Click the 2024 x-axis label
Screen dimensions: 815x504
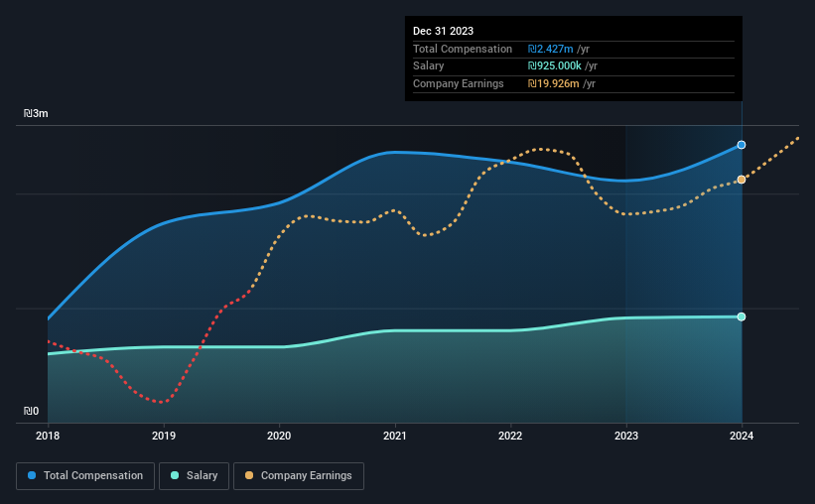pyautogui.click(x=742, y=436)
